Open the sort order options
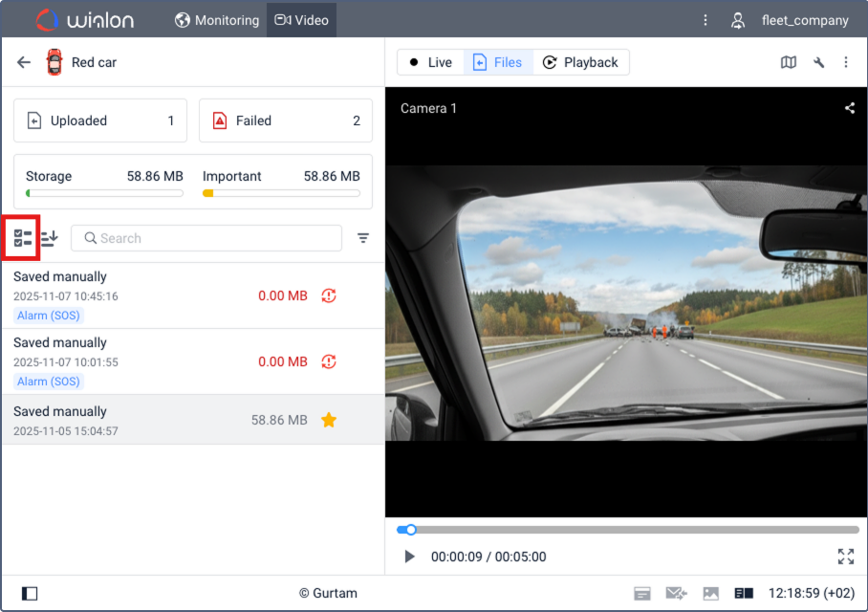Viewport: 868px width, 612px height. [x=50, y=238]
